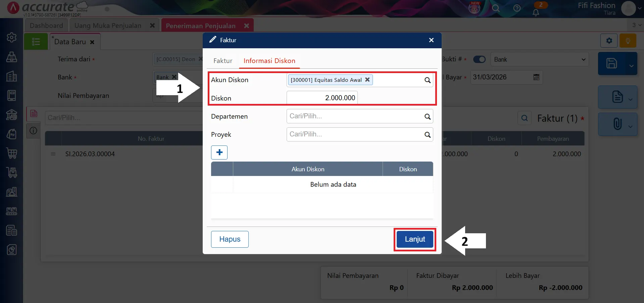Screen dimensions: 644x303
Task: Switch to the Faktur tab in dialog
Action: click(x=223, y=61)
